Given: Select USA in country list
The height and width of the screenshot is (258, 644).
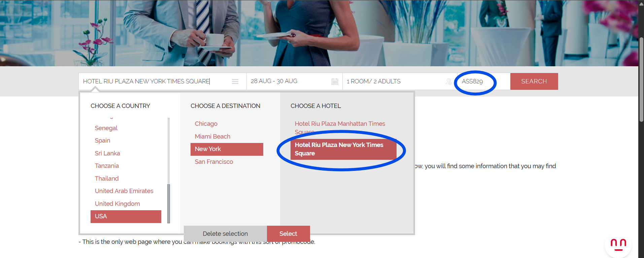Looking at the screenshot, I should click(126, 217).
